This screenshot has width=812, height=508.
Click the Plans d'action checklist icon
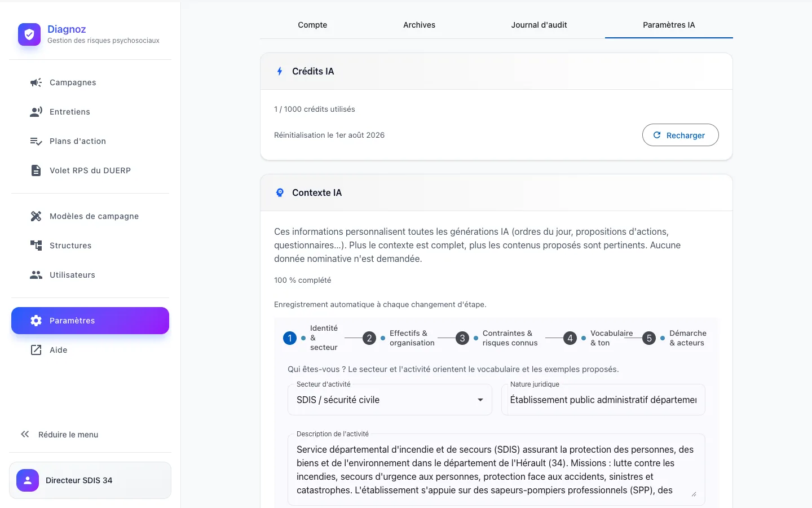36,141
